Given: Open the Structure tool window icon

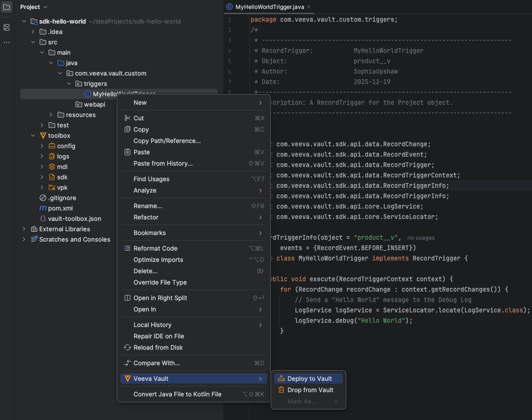Looking at the screenshot, I should (x=7, y=27).
